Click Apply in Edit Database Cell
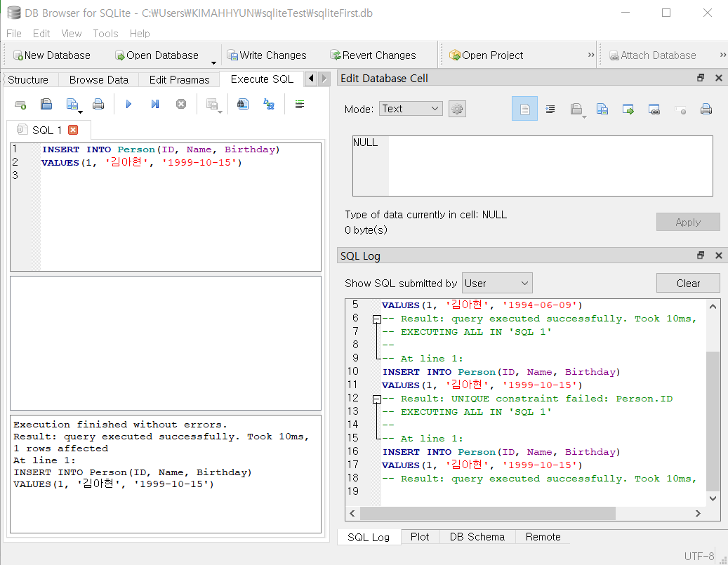The height and width of the screenshot is (565, 728). coord(688,222)
